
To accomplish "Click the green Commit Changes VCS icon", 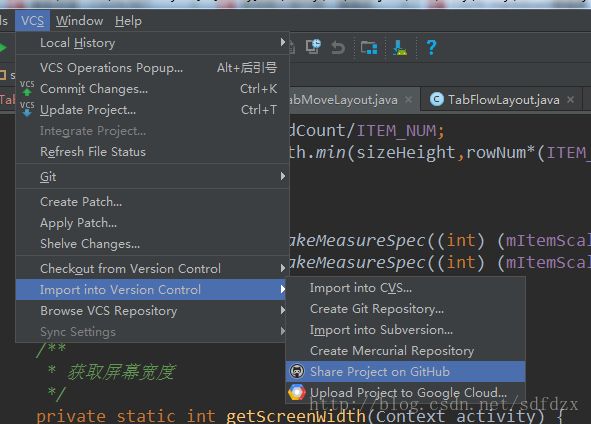I will (27, 88).
